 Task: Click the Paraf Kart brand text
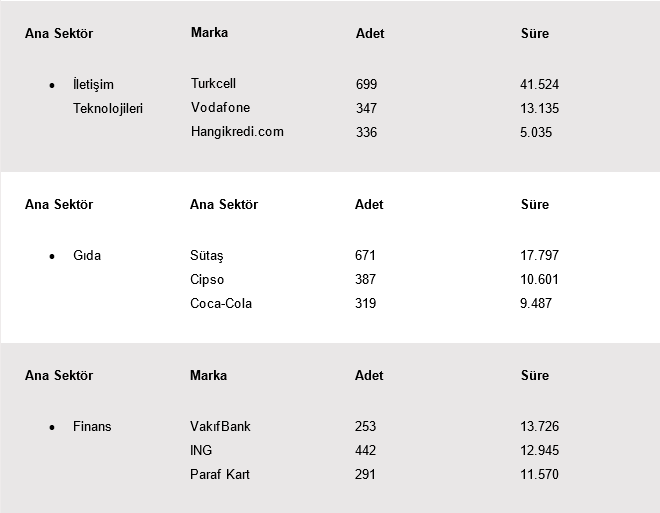(219, 475)
